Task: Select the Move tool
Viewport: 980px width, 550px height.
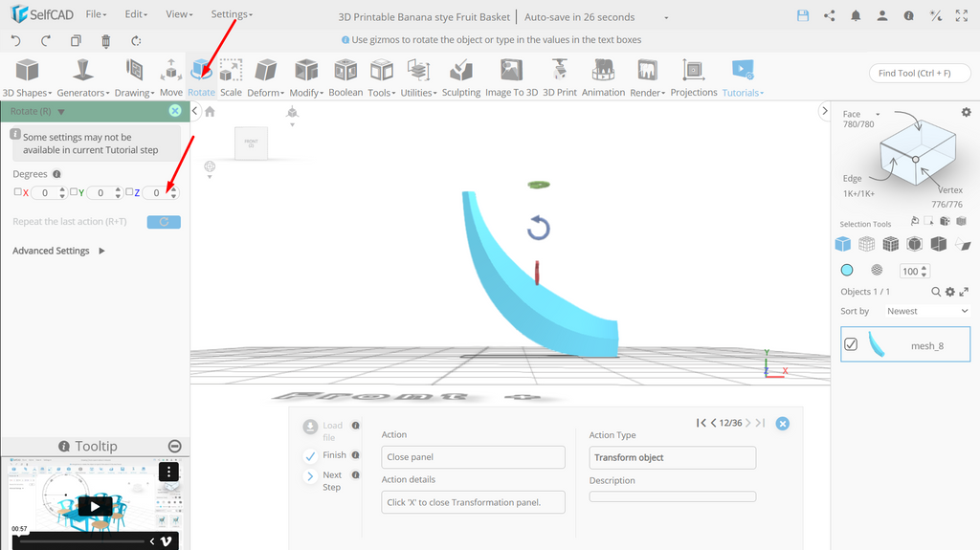Action: tap(170, 77)
